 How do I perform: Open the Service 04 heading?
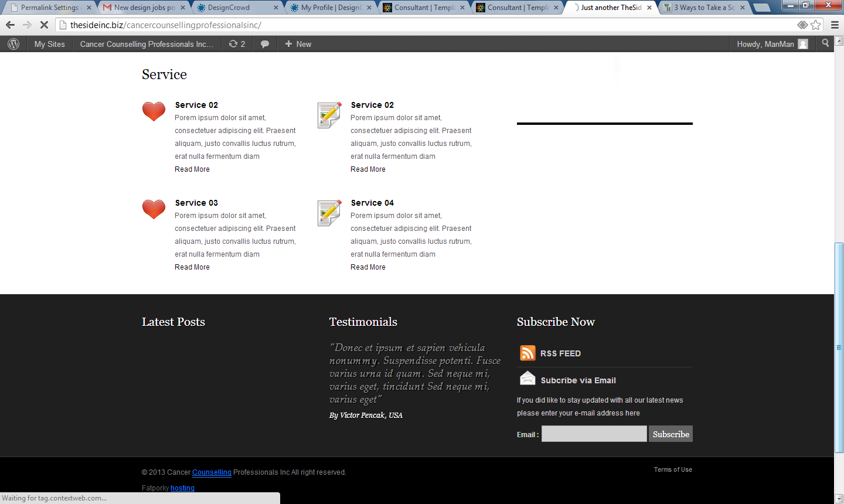372,203
